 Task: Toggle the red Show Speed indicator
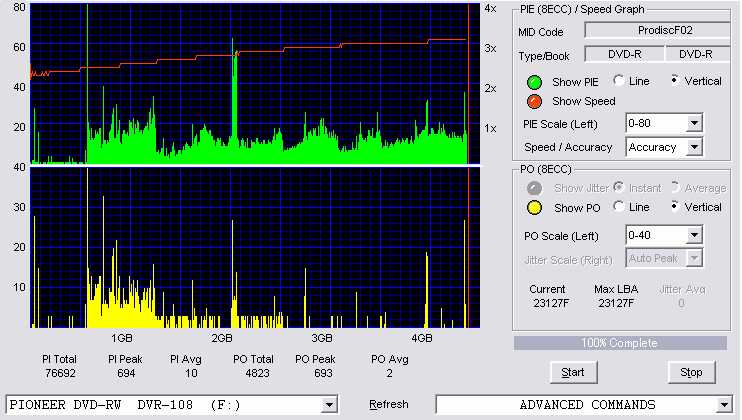tap(534, 101)
